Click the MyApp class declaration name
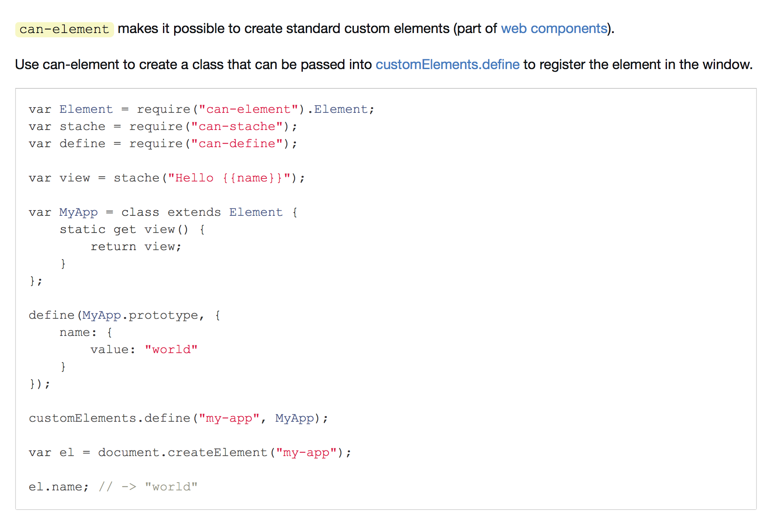 coord(78,213)
